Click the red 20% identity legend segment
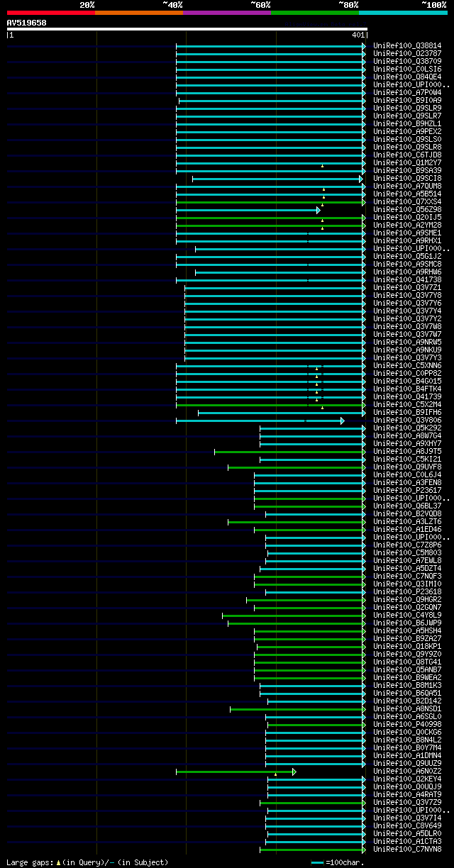Image resolution: width=454 pixels, height=868 pixels. [x=50, y=12]
